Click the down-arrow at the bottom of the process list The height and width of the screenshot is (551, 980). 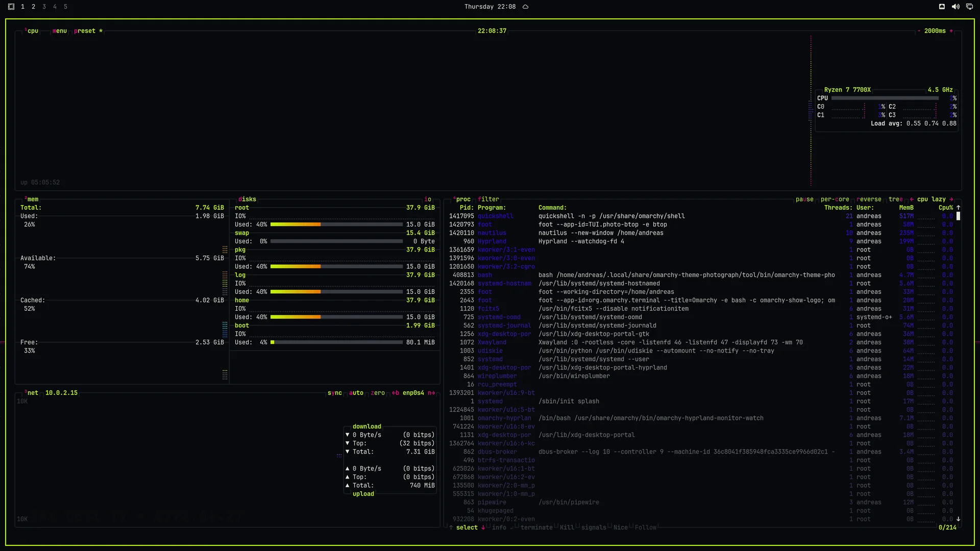click(x=959, y=519)
